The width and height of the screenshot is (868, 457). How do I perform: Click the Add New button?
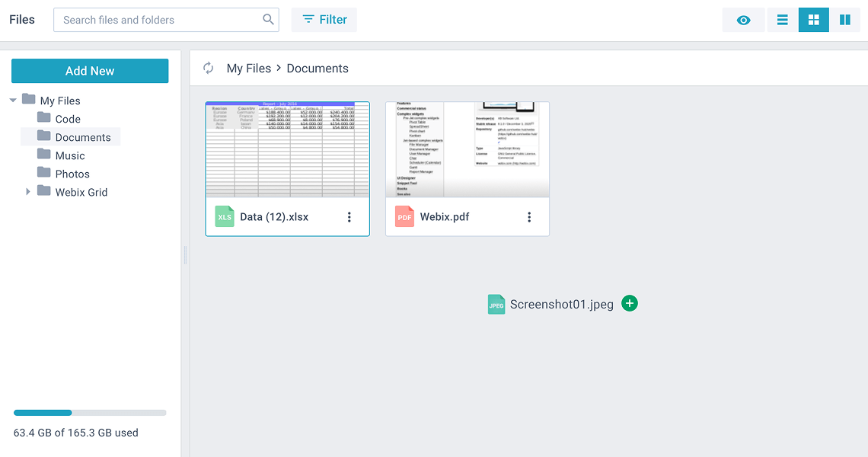pos(90,71)
